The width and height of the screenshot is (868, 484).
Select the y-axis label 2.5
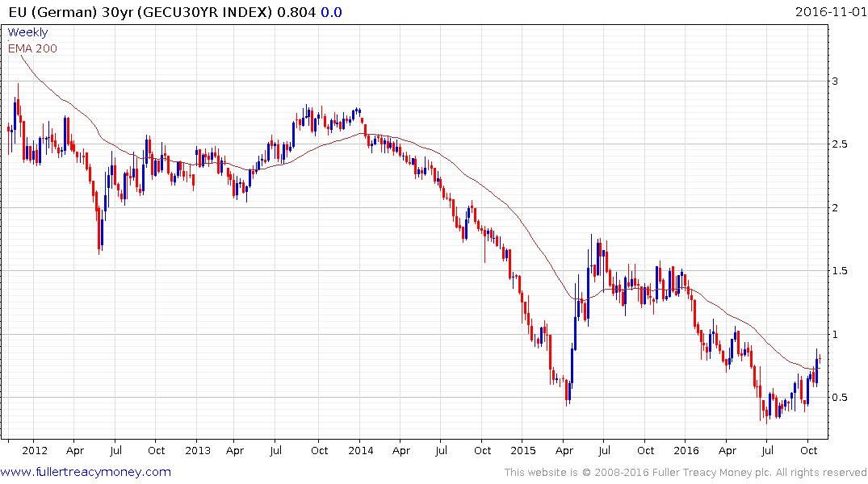tap(840, 144)
